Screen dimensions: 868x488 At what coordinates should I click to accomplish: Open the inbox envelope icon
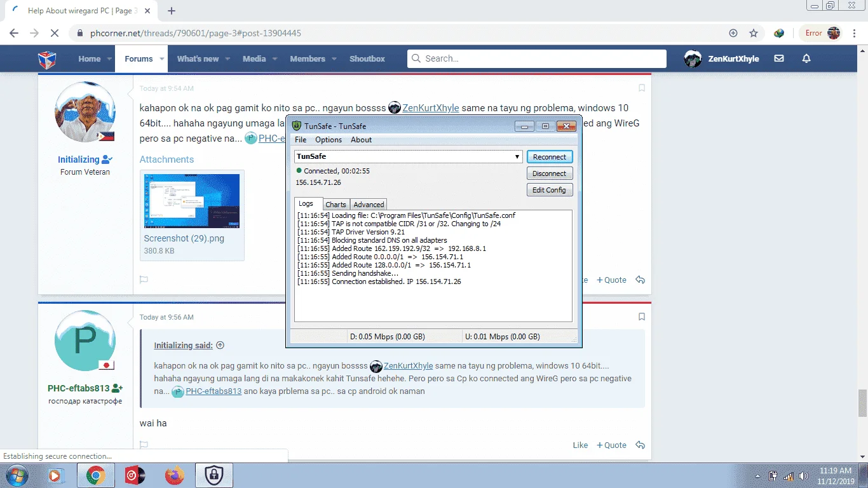pos(779,58)
